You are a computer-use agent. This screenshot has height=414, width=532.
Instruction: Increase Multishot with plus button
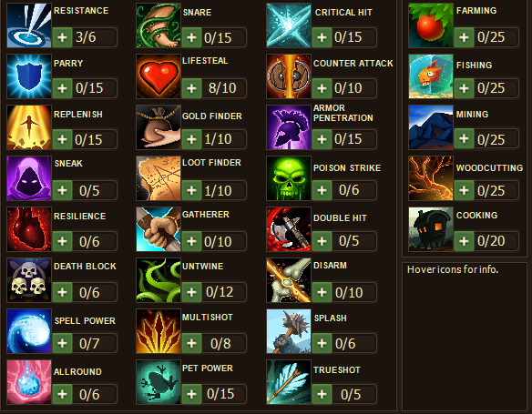191,343
